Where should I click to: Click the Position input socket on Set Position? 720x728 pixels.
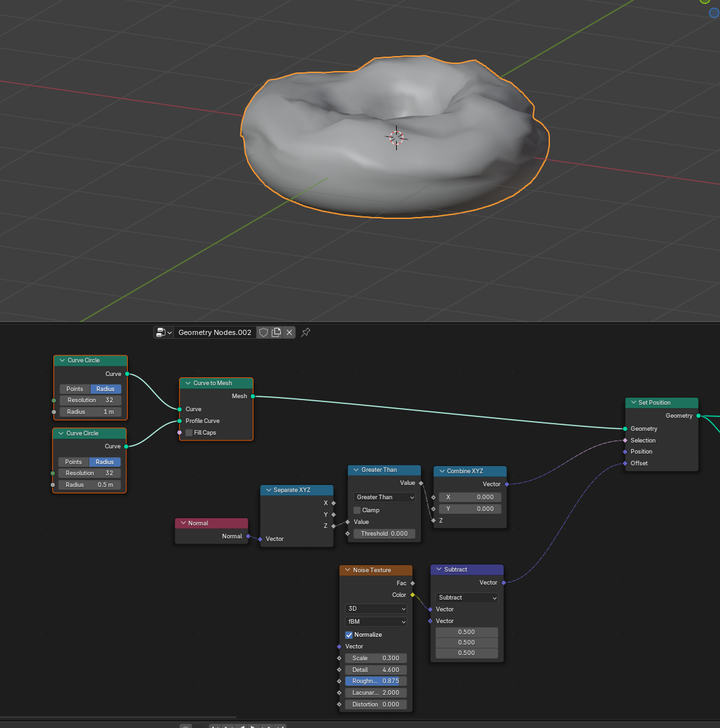626,452
